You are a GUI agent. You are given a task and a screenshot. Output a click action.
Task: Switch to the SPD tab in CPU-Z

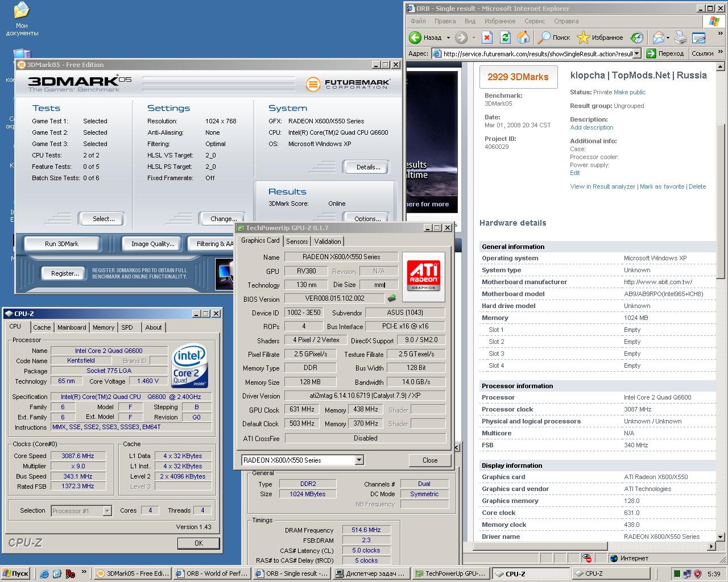127,327
